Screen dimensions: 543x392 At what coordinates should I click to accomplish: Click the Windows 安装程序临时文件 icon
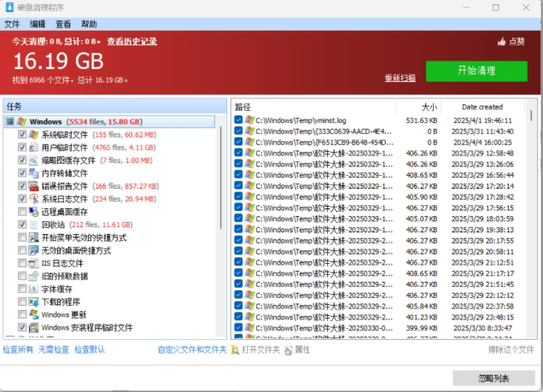[33, 327]
